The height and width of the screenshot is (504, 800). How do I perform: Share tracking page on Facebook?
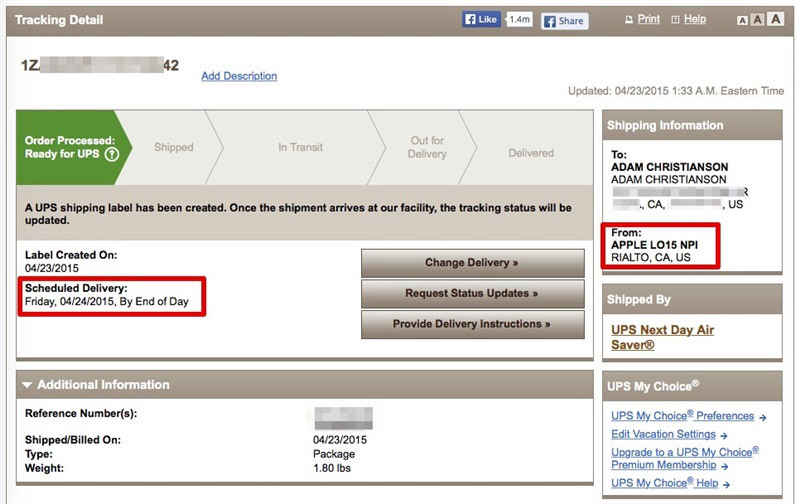coord(564,20)
